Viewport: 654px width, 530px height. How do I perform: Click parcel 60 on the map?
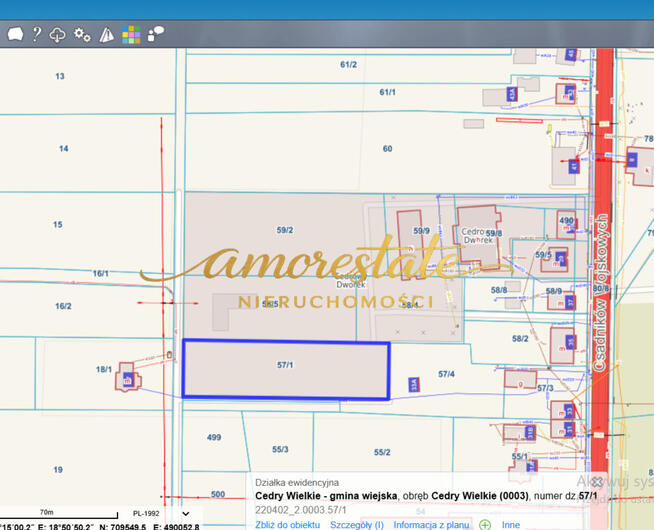pyautogui.click(x=387, y=150)
